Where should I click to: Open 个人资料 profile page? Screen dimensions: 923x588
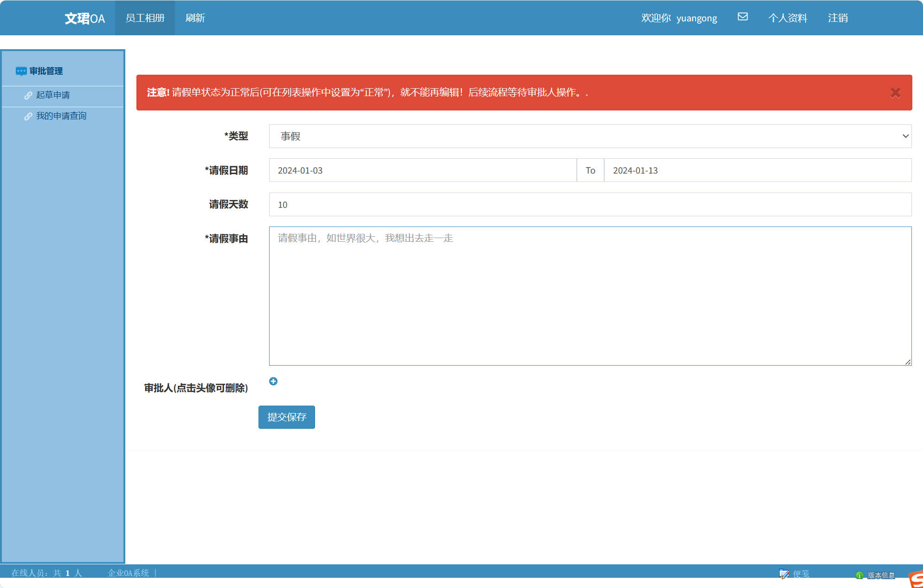pos(787,18)
